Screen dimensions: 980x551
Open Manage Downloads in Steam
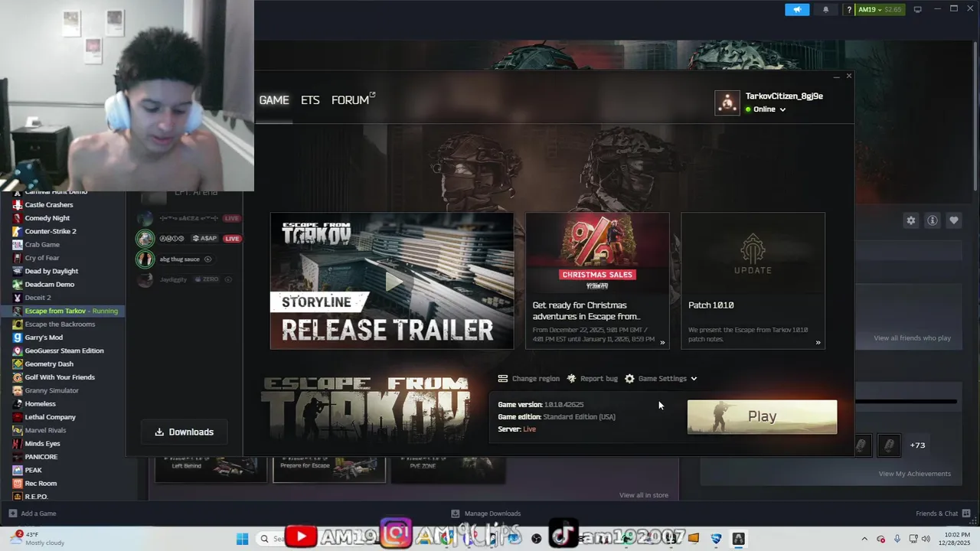(x=486, y=514)
